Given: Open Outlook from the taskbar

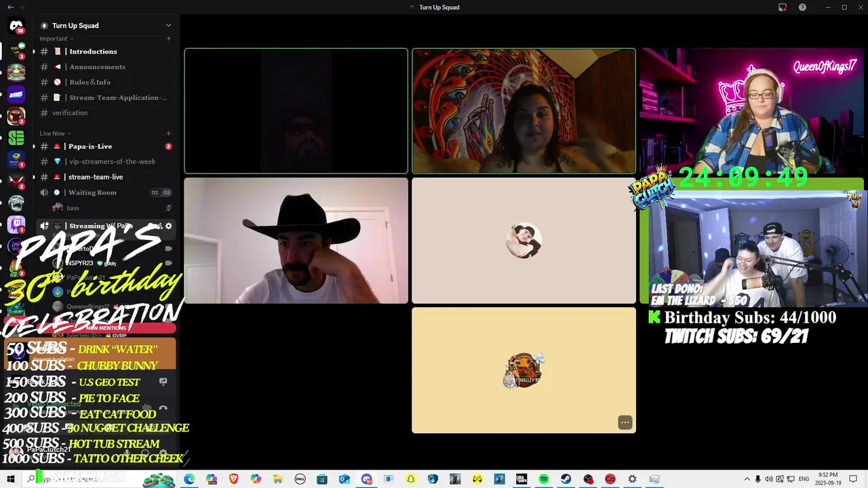Looking at the screenshot, I should coord(344,479).
